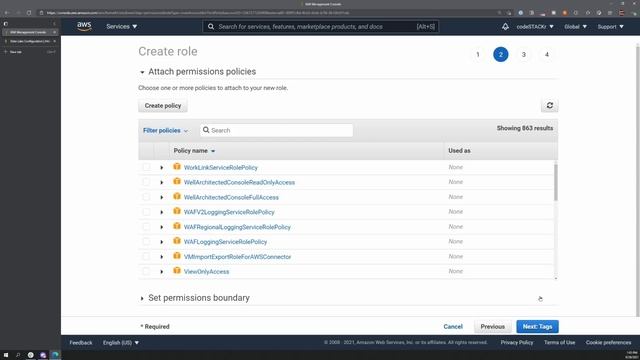This screenshot has height=360, width=640.
Task: Open the notifications bell
Action: point(505,27)
